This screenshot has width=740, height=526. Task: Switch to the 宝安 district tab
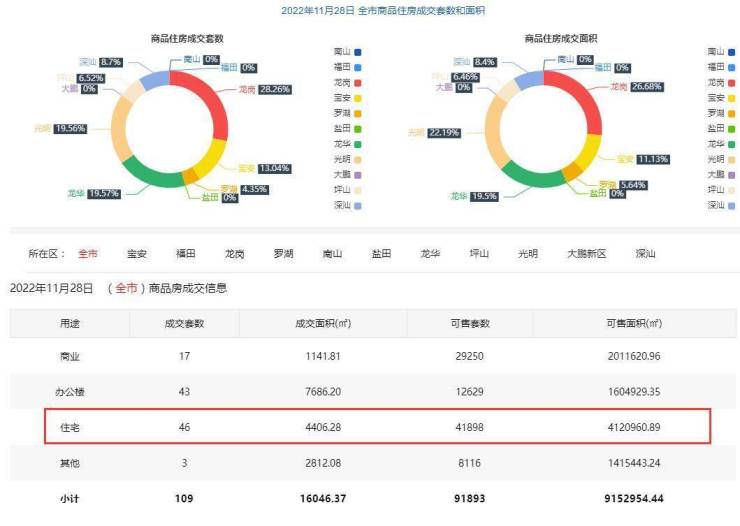137,254
